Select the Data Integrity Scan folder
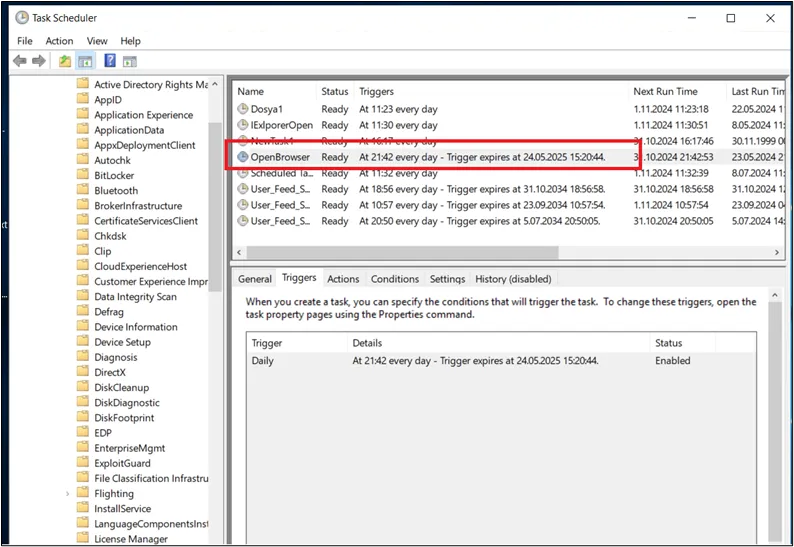 [x=135, y=297]
